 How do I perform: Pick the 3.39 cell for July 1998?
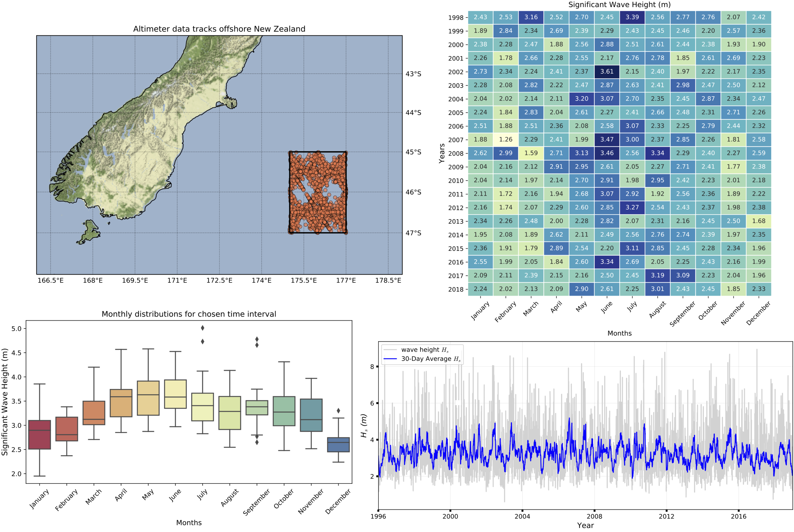pos(632,17)
